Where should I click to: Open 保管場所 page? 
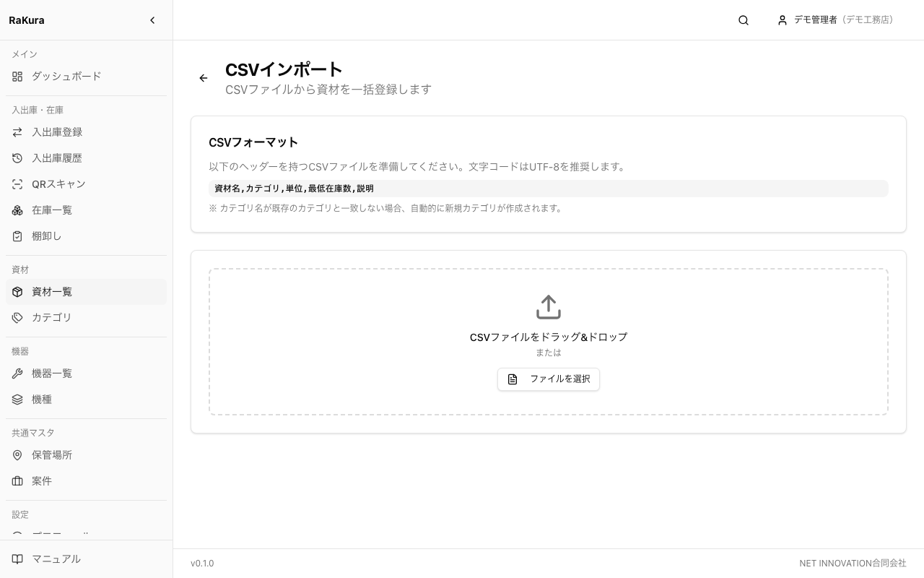tap(86, 455)
